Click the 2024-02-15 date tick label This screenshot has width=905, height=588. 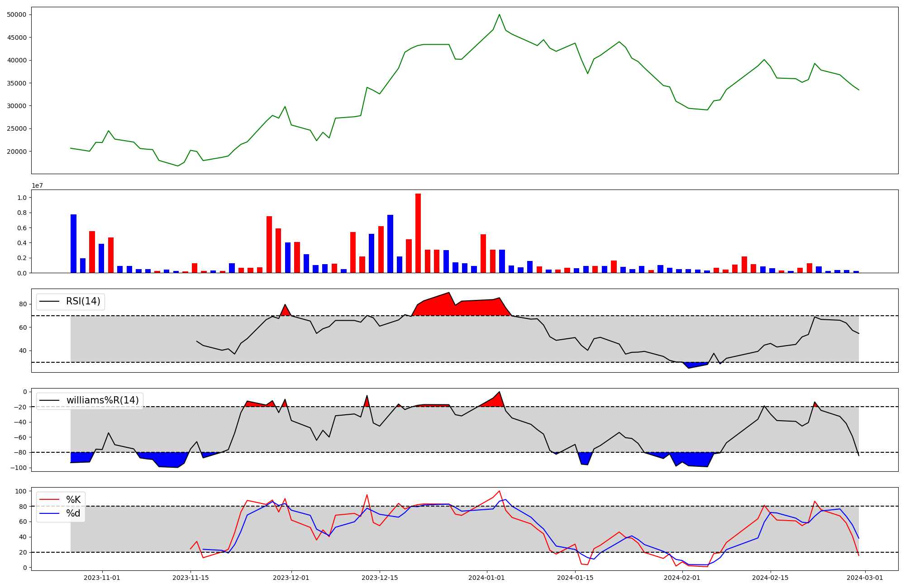point(770,578)
